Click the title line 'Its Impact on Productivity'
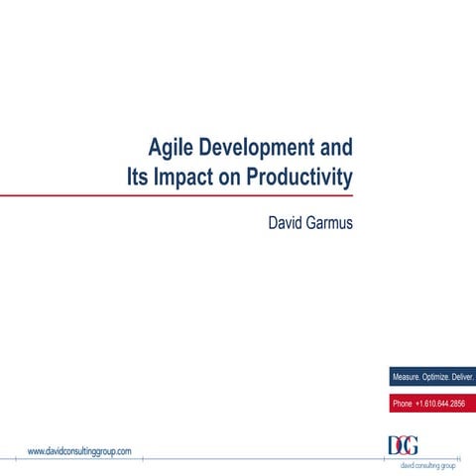This screenshot has height=476, width=476. [x=240, y=178]
